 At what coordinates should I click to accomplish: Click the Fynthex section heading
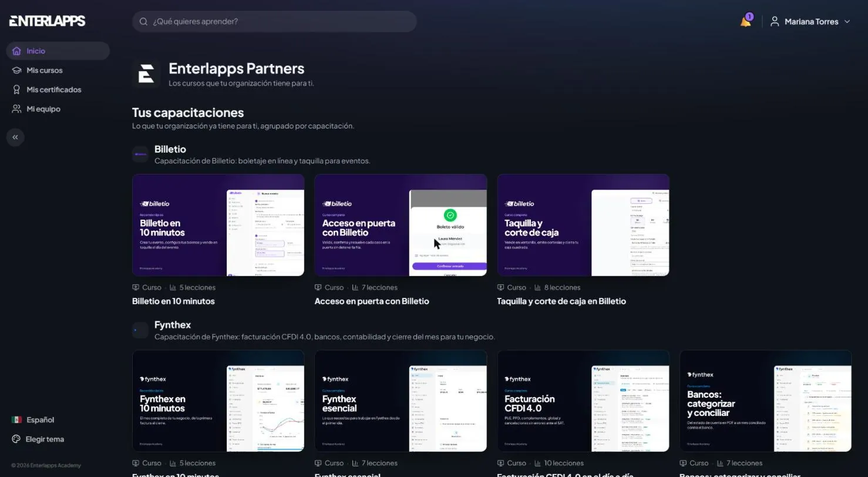173,325
